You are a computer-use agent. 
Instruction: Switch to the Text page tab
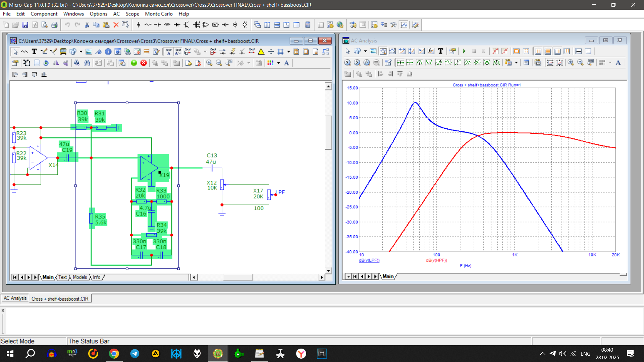click(62, 277)
